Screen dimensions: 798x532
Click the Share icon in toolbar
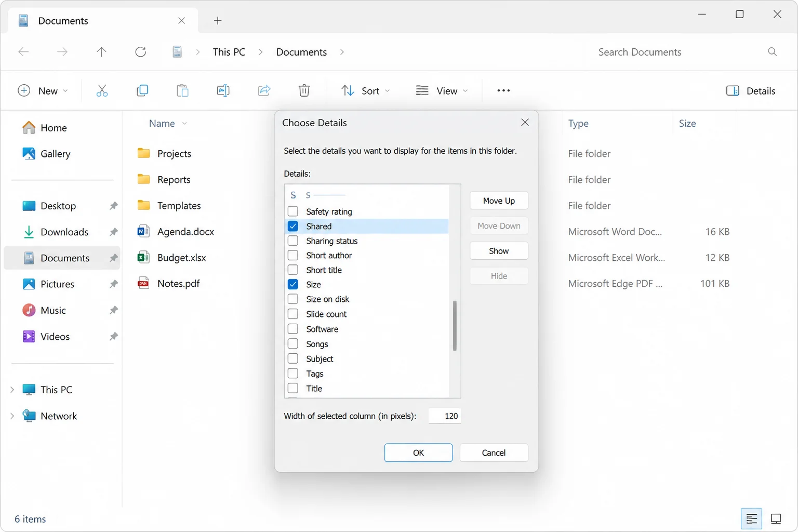pyautogui.click(x=264, y=91)
